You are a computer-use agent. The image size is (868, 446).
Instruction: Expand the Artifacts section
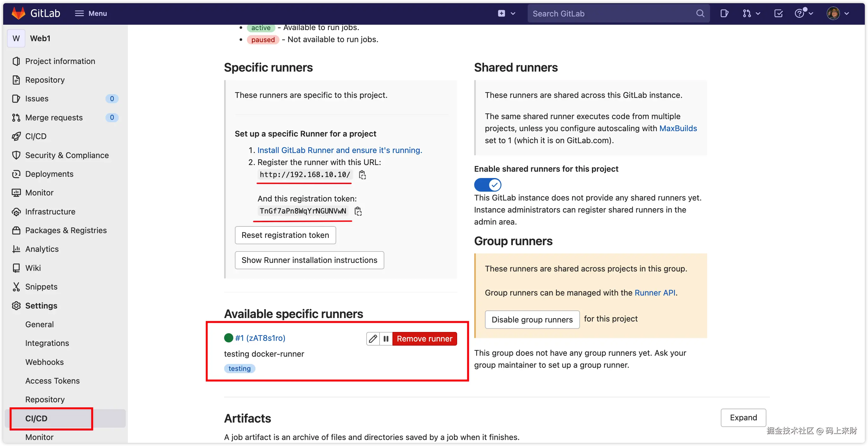click(x=743, y=417)
